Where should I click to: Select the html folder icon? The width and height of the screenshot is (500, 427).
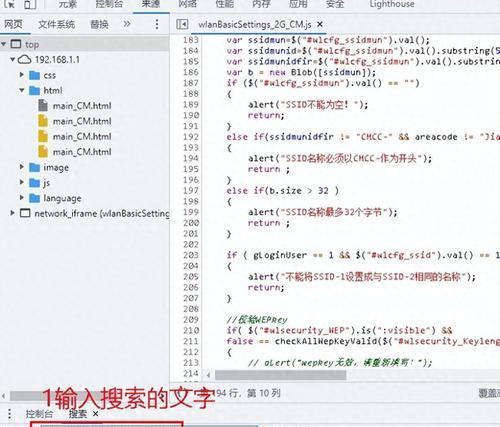(34, 90)
